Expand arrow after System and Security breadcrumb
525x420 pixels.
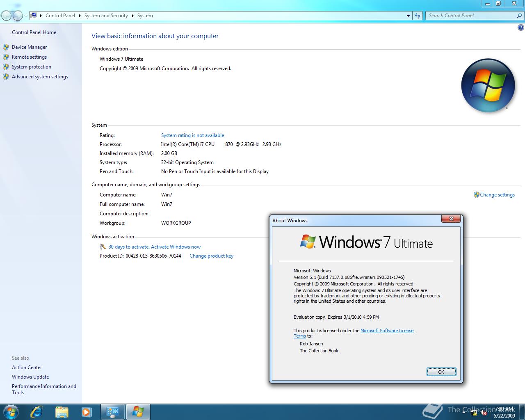click(x=132, y=16)
